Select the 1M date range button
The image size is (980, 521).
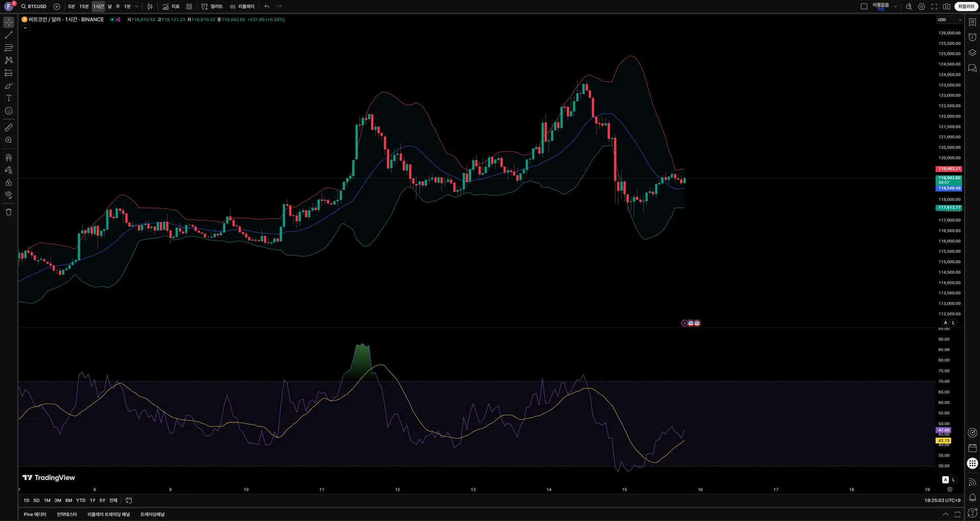click(47, 501)
